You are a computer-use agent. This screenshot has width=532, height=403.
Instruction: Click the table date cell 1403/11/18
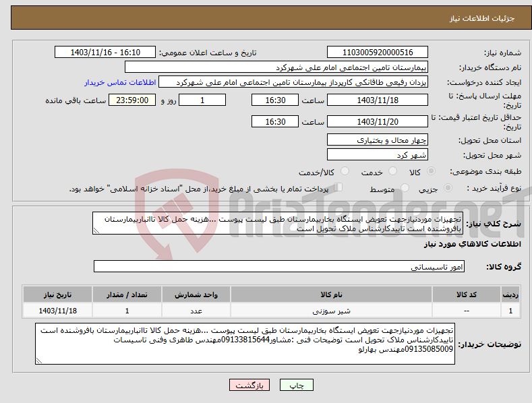coord(58,311)
